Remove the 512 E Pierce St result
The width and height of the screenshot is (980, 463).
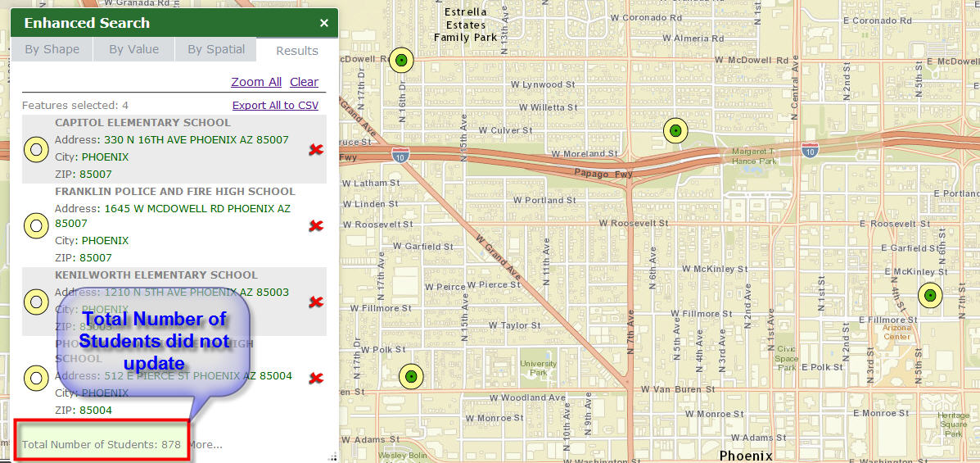316,378
